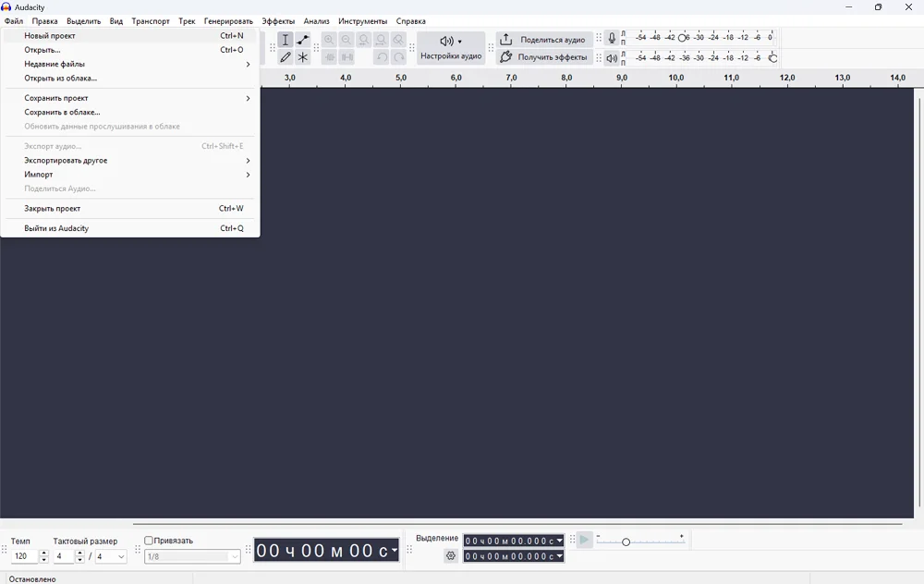Select the Multi-tool asterisk icon
Image resolution: width=924 pixels, height=584 pixels.
tap(303, 57)
